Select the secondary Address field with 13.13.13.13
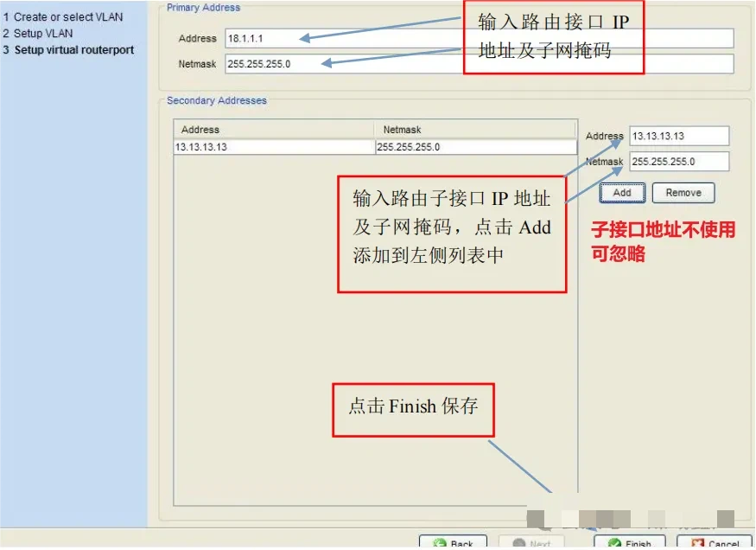Screen dimensions: 756x550 point(679,137)
